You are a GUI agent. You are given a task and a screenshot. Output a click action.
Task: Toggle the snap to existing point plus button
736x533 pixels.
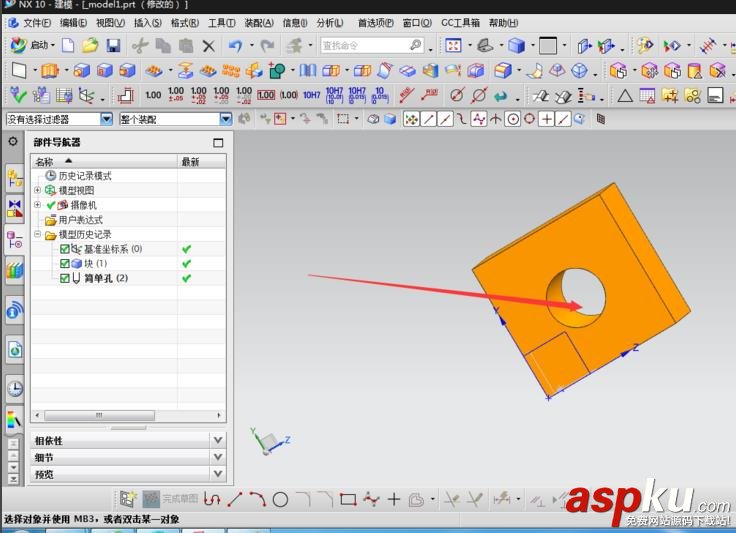(546, 119)
